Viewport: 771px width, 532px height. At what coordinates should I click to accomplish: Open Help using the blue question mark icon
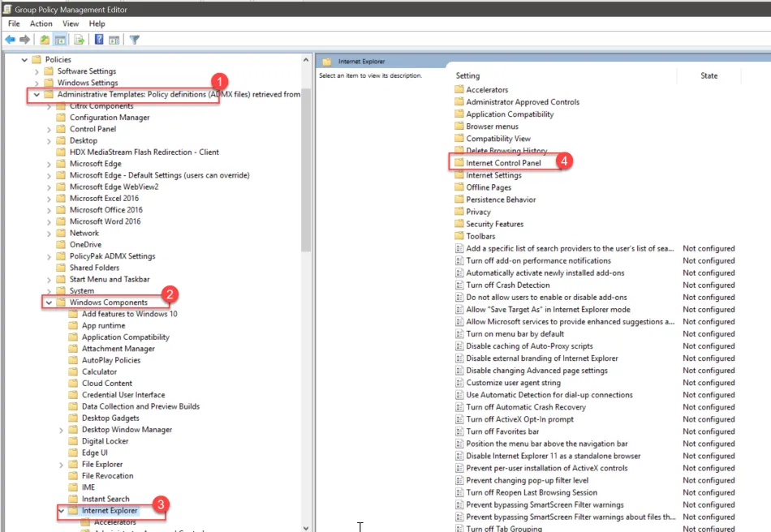(x=99, y=40)
